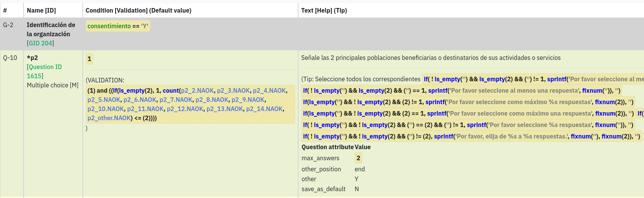The height and width of the screenshot is (198, 644).
Task: Click the p2_14.NAOK variable
Action: [264, 109]
